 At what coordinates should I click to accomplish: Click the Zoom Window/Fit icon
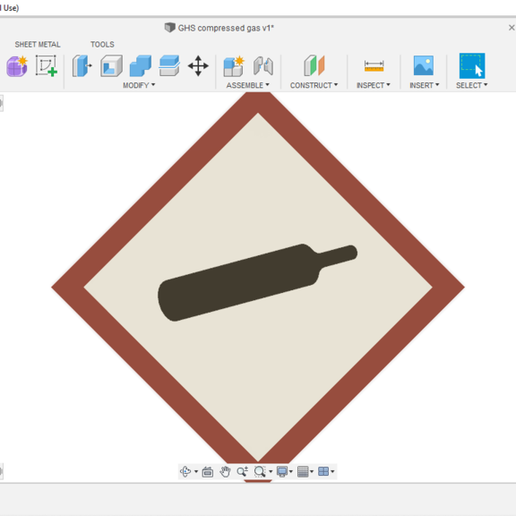point(260,471)
